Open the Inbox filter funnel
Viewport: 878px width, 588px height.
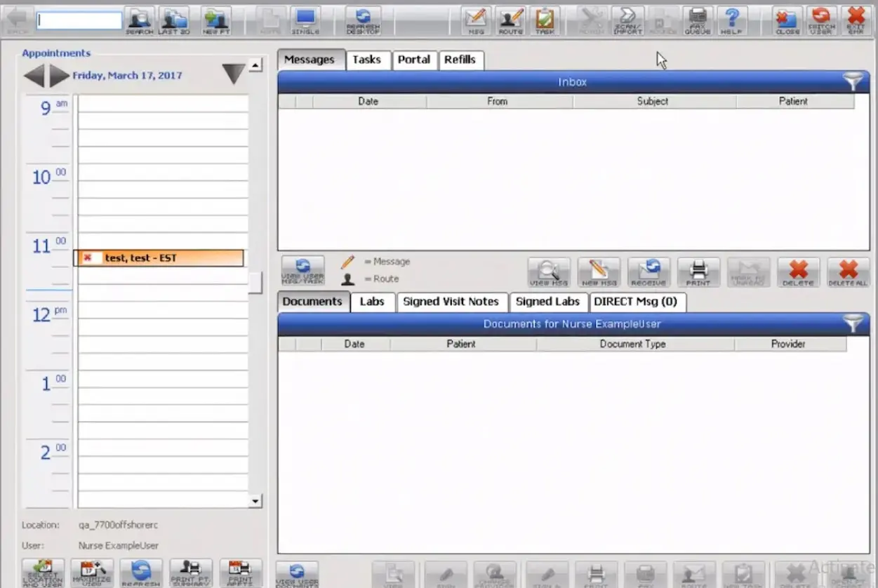point(853,82)
